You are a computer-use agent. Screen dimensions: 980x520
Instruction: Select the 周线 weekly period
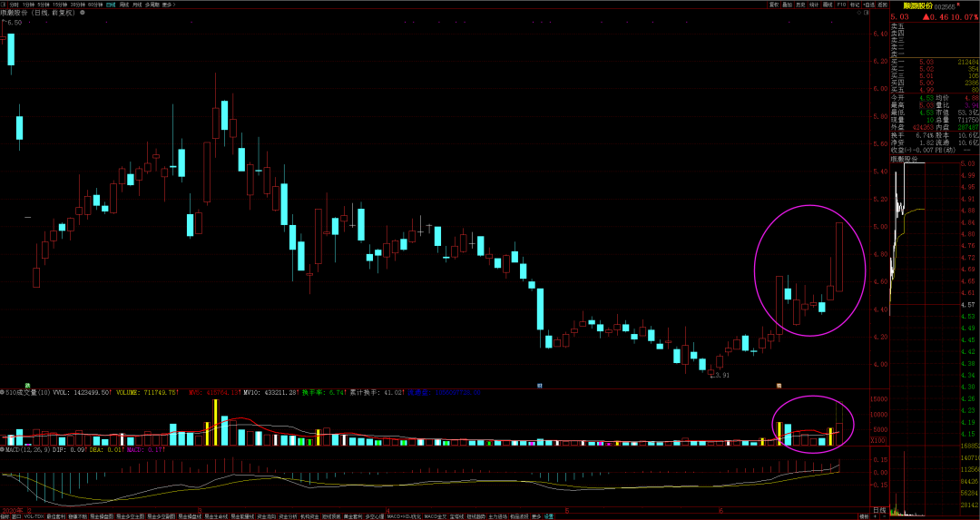[x=123, y=5]
